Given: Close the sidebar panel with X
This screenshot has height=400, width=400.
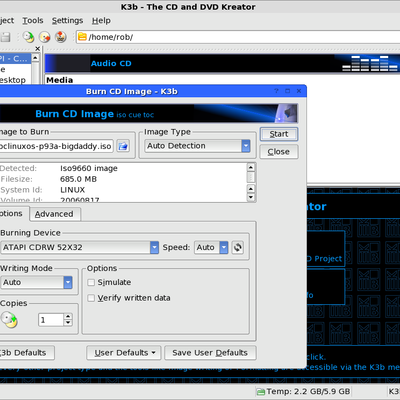Looking at the screenshot, I should click(x=37, y=49).
